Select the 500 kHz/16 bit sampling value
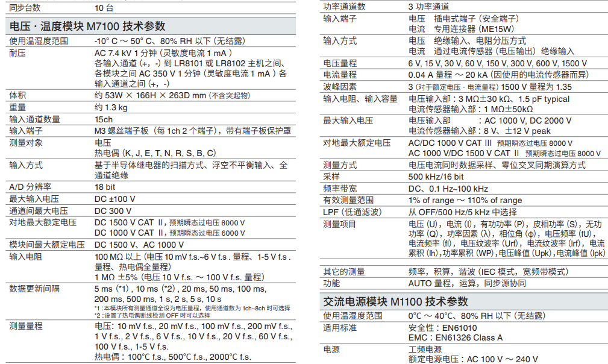The height and width of the screenshot is (364, 608). 436,177
